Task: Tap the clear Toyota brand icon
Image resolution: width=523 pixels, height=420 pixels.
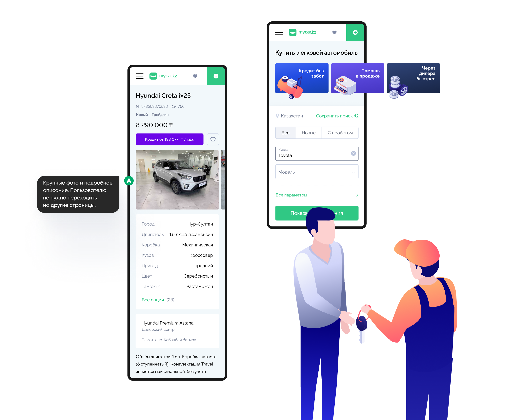Action: 354,154
